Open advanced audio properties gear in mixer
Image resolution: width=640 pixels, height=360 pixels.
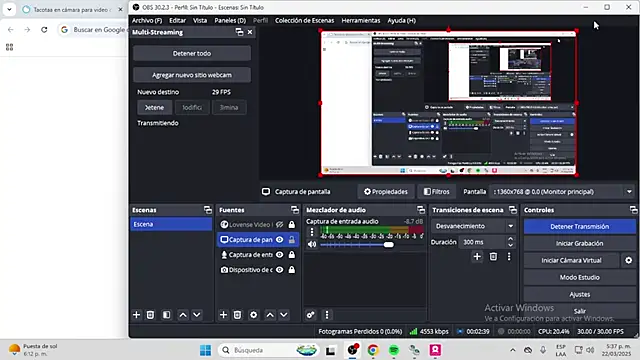pos(311,315)
